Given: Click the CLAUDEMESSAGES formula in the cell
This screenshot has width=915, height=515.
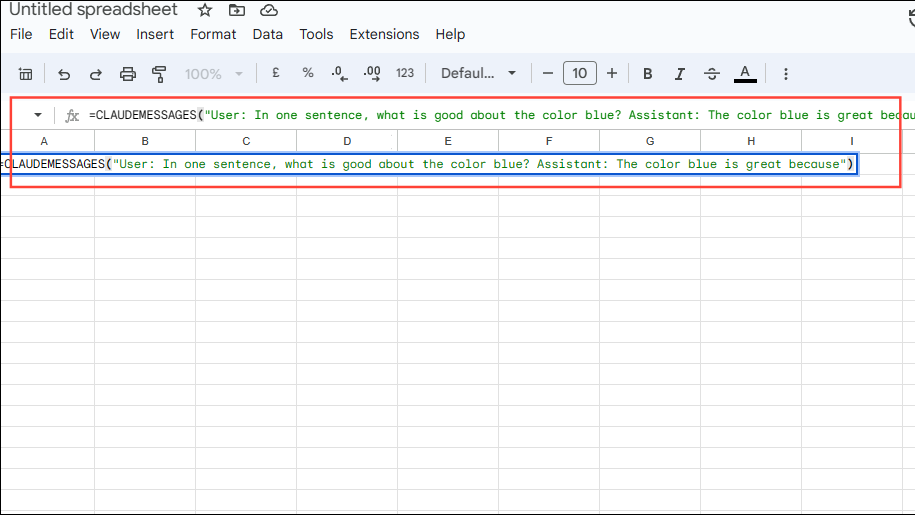Looking at the screenshot, I should pyautogui.click(x=429, y=164).
